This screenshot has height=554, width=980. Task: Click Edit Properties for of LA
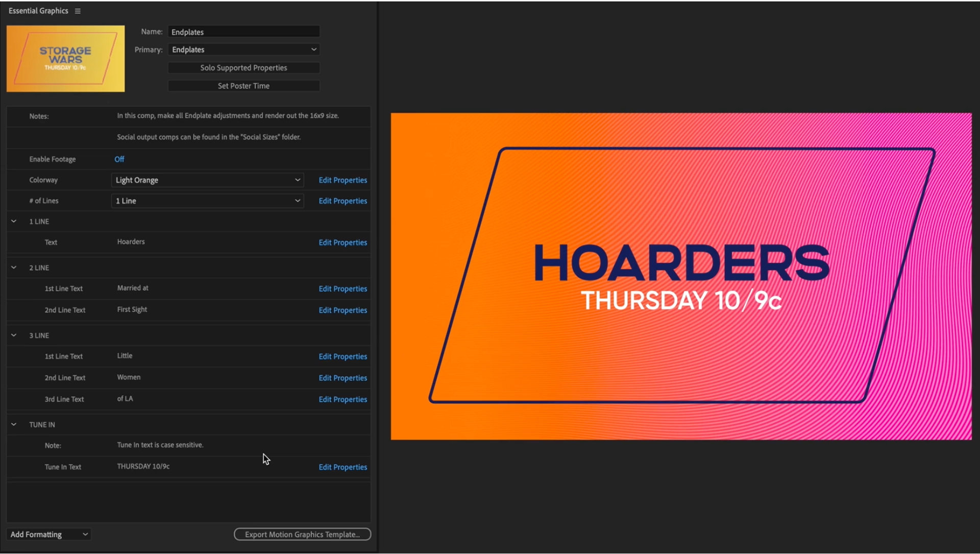(342, 400)
